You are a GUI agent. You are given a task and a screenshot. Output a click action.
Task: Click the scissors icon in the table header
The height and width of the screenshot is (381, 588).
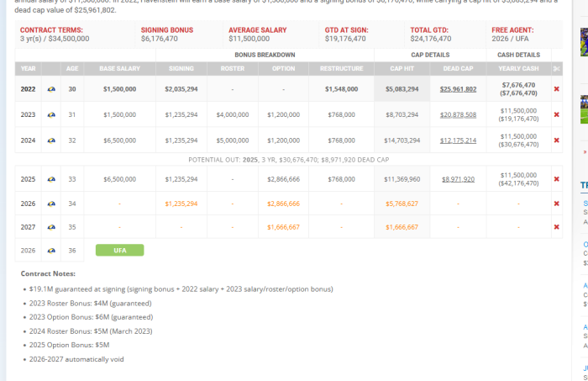(x=556, y=67)
